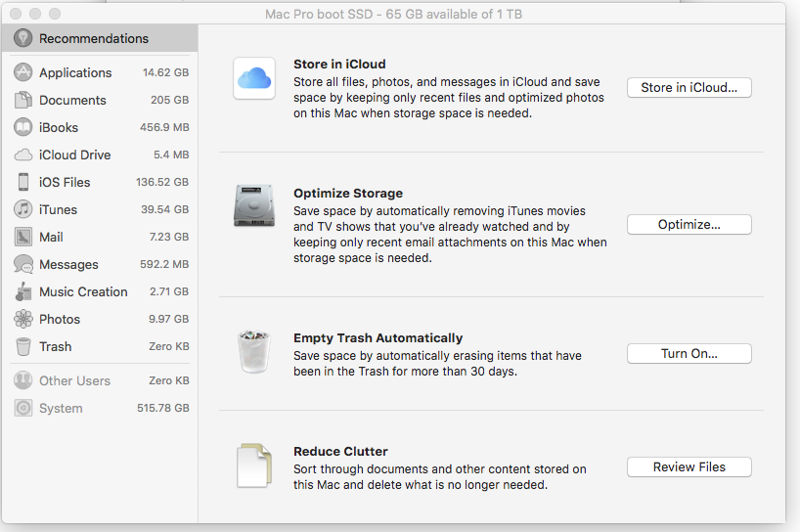
Task: Click the 39.54 GB iTunes size
Action: coord(165,209)
